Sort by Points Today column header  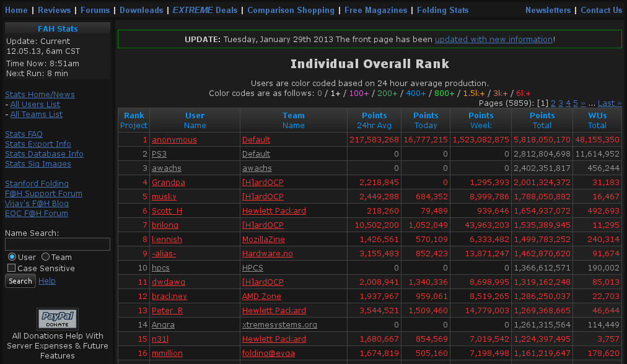[x=426, y=120]
